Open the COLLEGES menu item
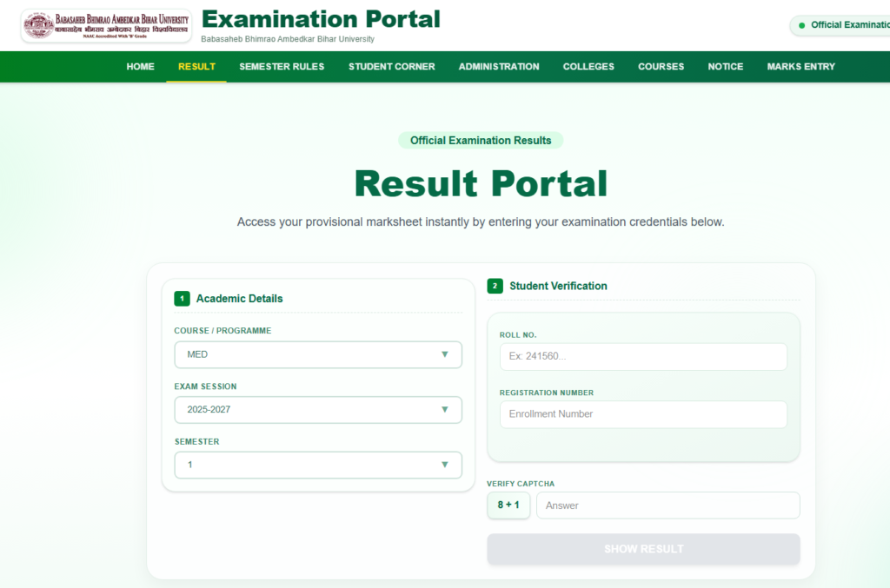 588,66
